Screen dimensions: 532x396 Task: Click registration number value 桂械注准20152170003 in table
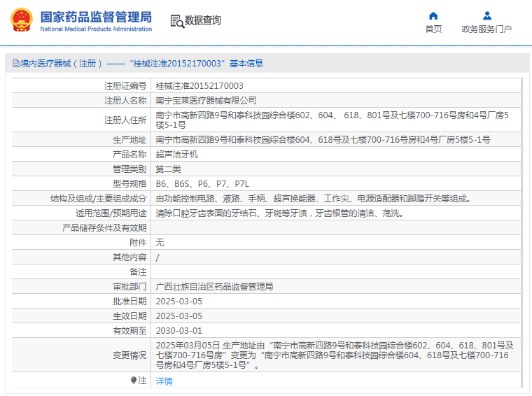[199, 85]
